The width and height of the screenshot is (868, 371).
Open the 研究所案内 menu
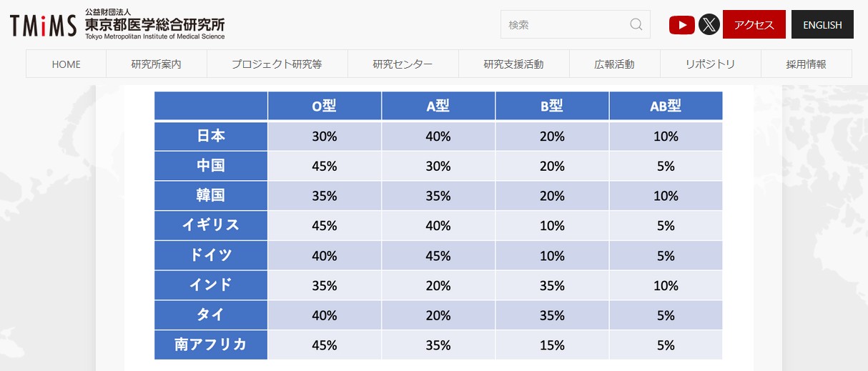pos(157,64)
